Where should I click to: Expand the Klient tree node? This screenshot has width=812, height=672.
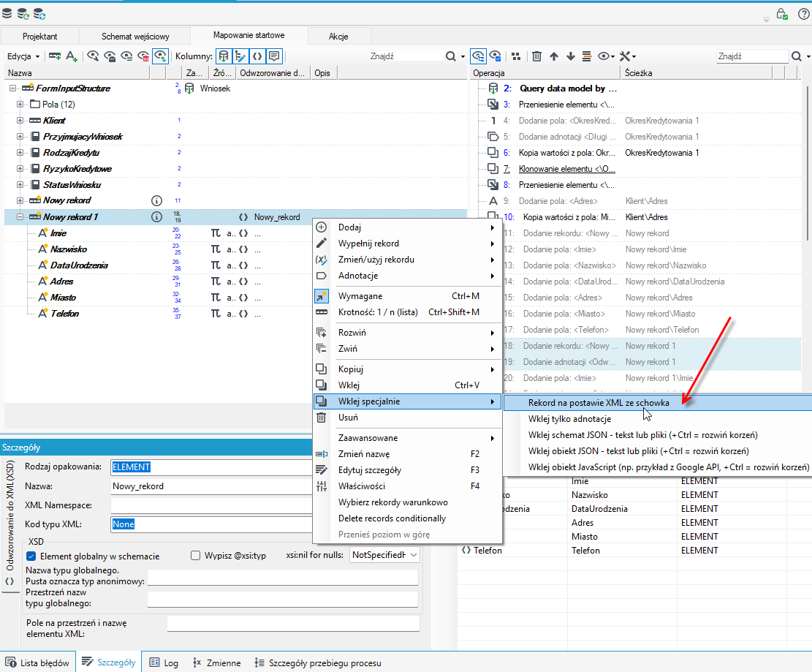pos(20,120)
